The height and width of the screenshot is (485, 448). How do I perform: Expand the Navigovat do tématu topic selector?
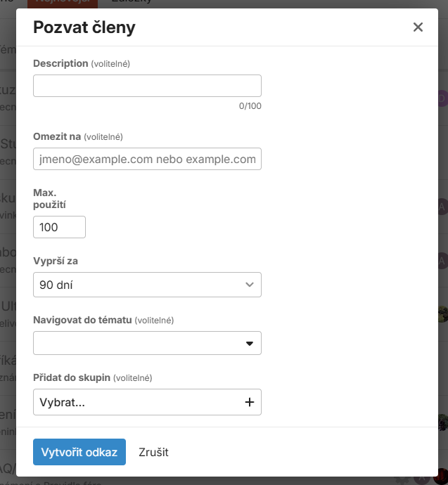141,344
